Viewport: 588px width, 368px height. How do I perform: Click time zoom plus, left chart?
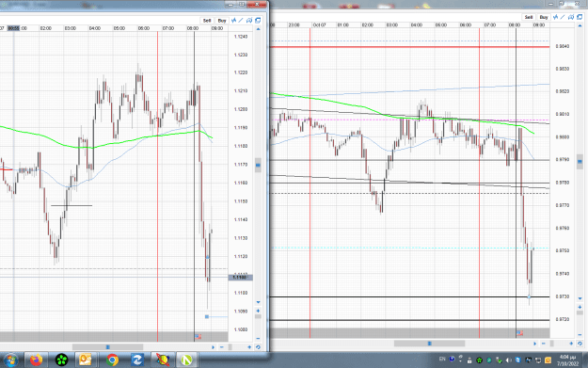[x=249, y=347]
